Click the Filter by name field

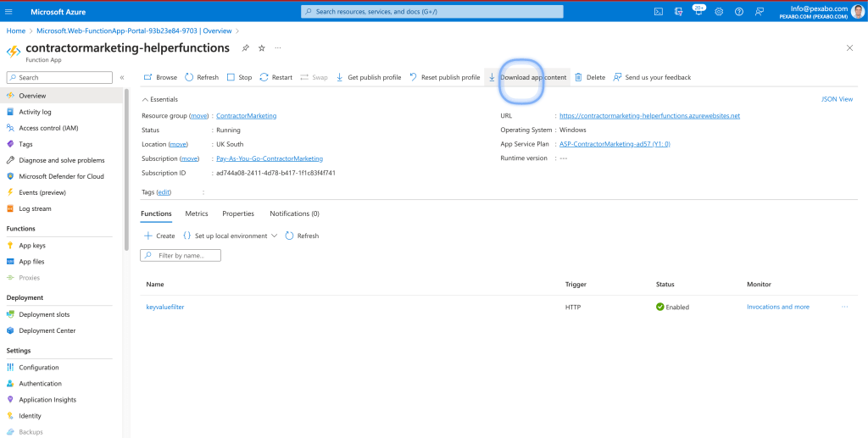click(181, 256)
